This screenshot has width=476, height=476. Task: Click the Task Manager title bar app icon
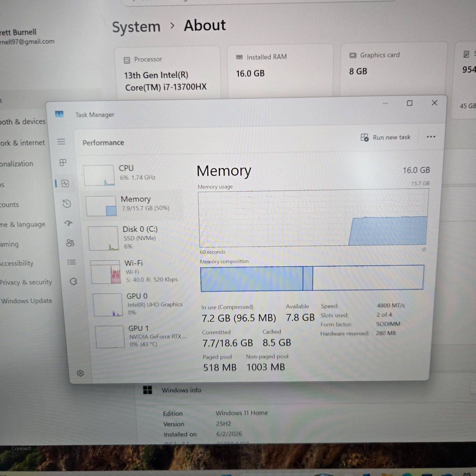coord(59,114)
